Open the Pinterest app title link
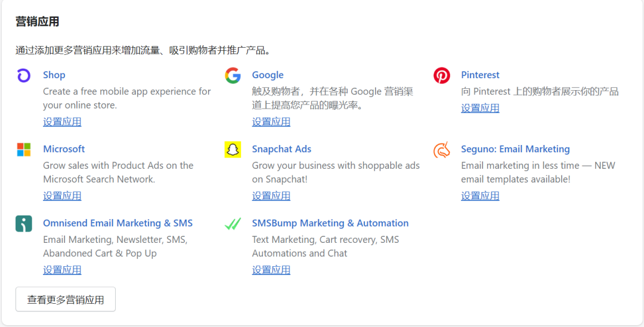644x327 pixels. (480, 75)
